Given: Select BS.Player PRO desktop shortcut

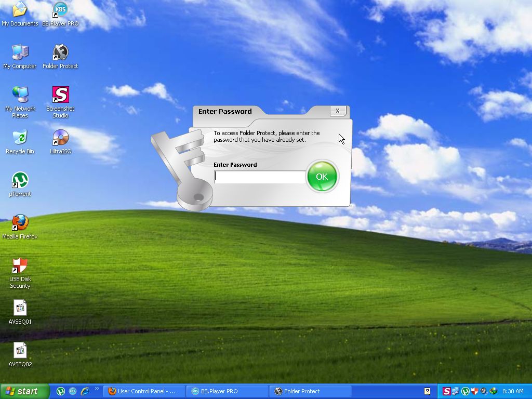Looking at the screenshot, I should (x=60, y=14).
